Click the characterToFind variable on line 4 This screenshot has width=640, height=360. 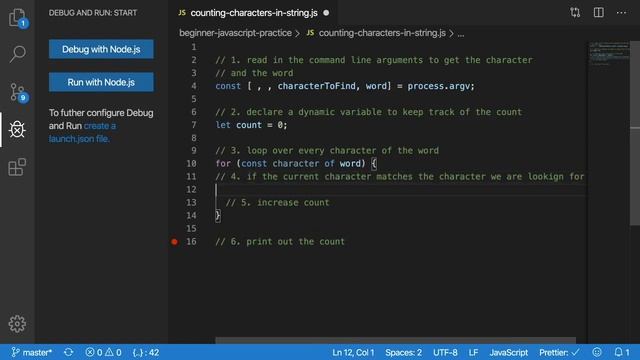point(316,86)
